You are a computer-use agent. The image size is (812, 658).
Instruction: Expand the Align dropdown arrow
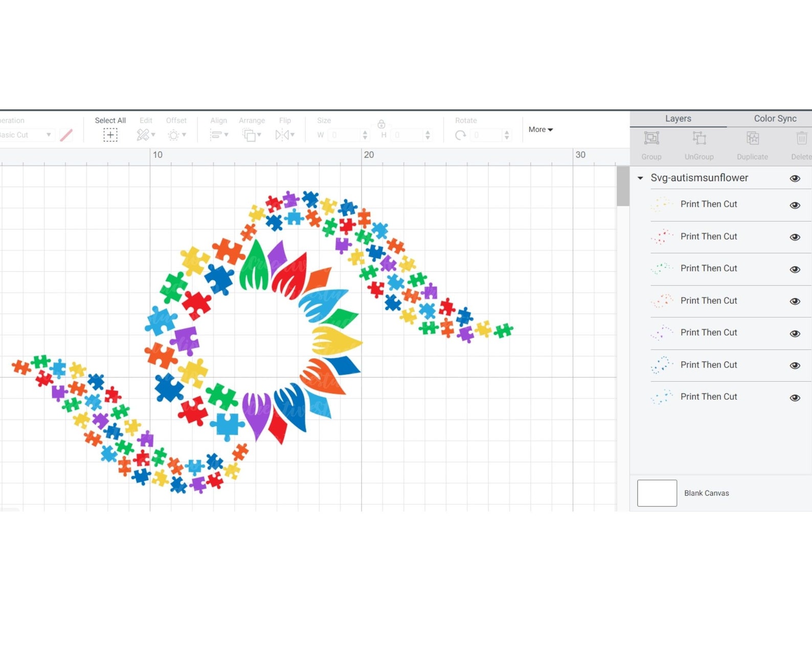click(x=226, y=135)
